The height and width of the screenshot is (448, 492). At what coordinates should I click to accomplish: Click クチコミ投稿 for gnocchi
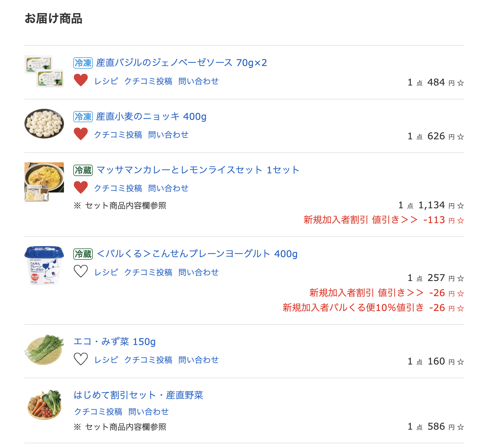tap(118, 135)
